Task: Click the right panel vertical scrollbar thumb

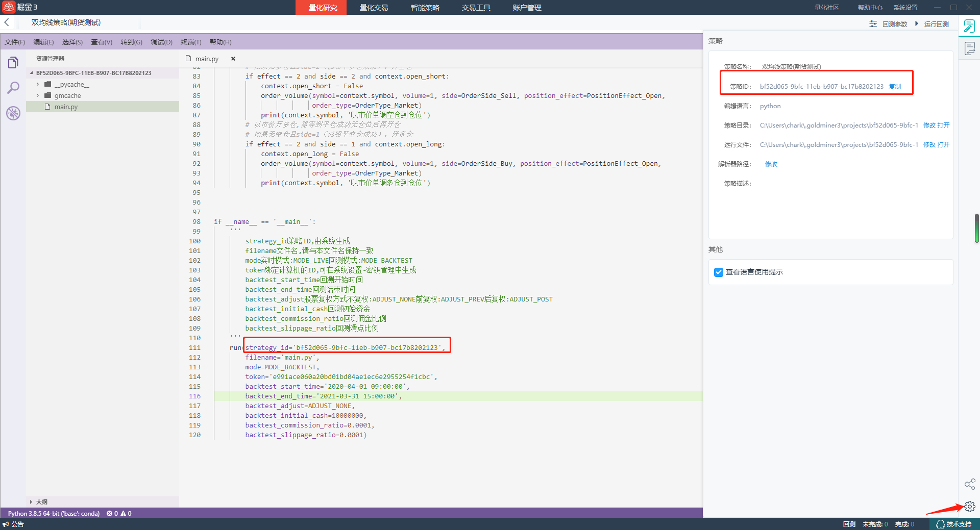Action: pos(977,228)
